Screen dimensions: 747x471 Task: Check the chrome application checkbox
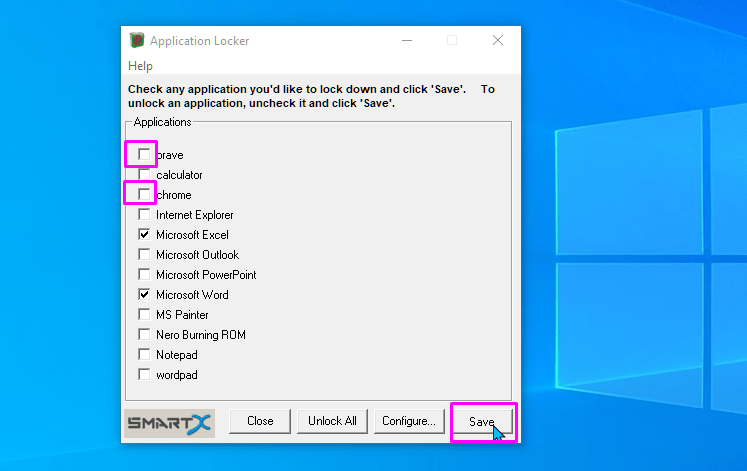pos(144,194)
